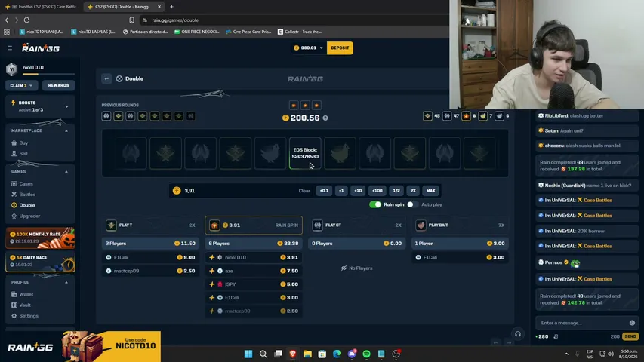Viewport: 644px width, 362px height.
Task: Open the Rewards button
Action: [58, 85]
